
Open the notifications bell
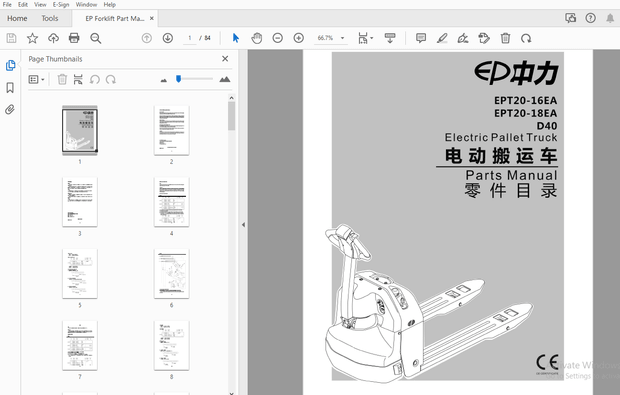[x=610, y=18]
